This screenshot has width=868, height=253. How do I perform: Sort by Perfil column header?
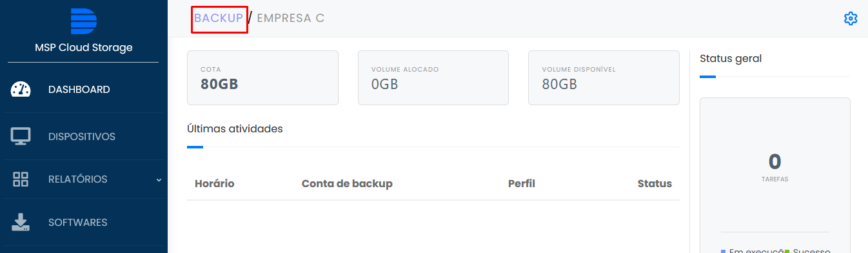pyautogui.click(x=522, y=183)
